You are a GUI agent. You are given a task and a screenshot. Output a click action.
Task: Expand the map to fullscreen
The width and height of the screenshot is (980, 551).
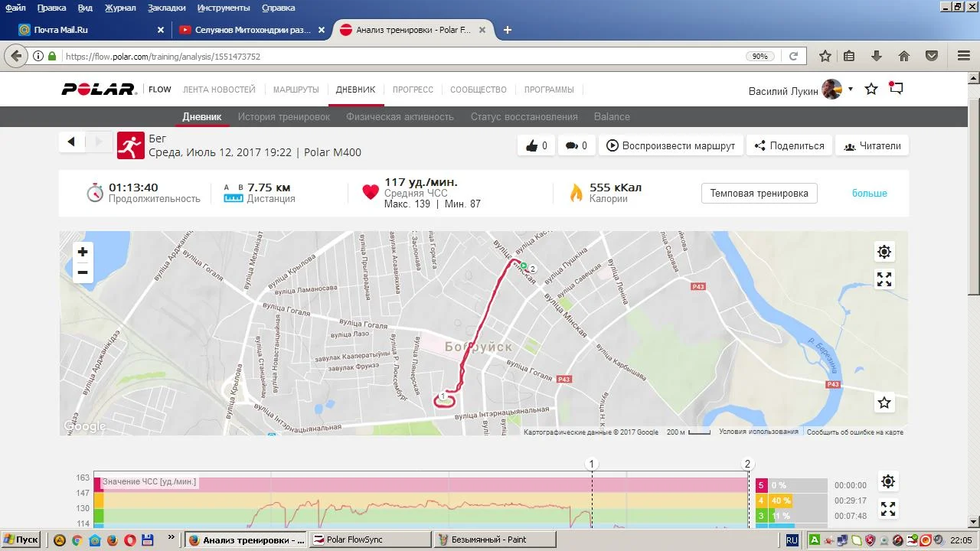pyautogui.click(x=884, y=279)
